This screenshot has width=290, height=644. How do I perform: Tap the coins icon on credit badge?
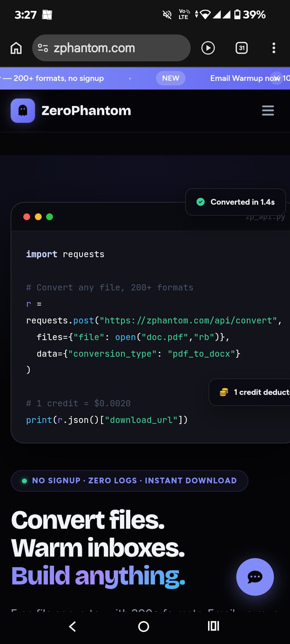click(224, 392)
